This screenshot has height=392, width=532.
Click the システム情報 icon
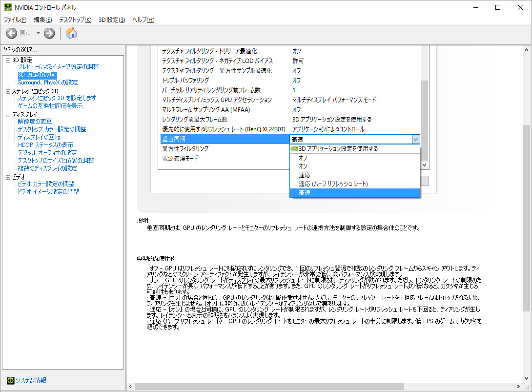point(11,380)
